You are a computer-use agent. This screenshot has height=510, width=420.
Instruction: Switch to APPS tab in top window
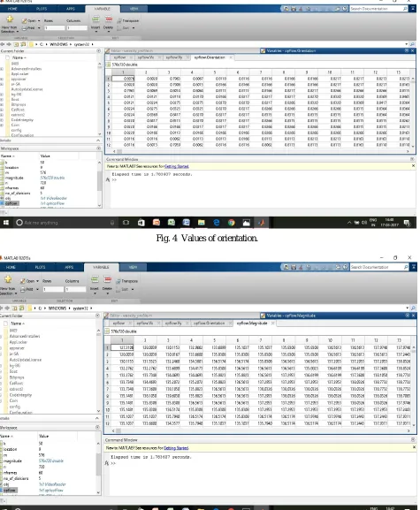point(71,9)
